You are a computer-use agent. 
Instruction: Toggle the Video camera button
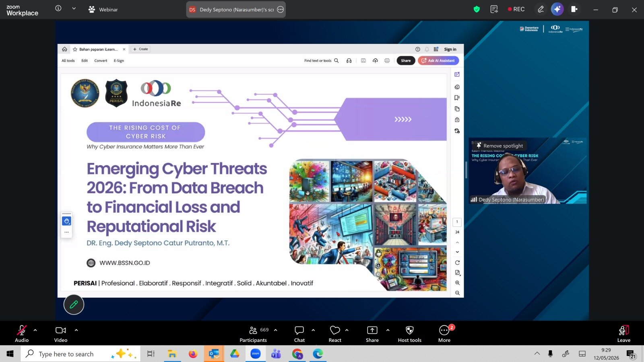61,334
